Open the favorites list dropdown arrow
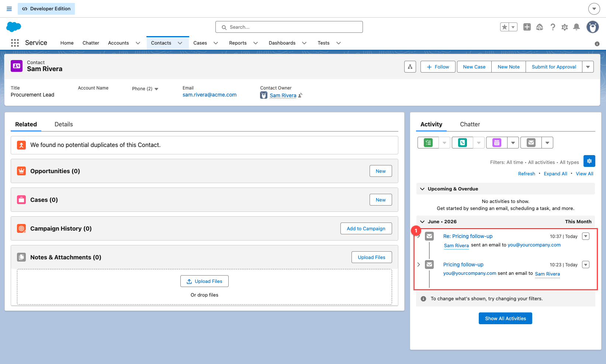Viewport: 606px width, 364px height. pyautogui.click(x=513, y=27)
